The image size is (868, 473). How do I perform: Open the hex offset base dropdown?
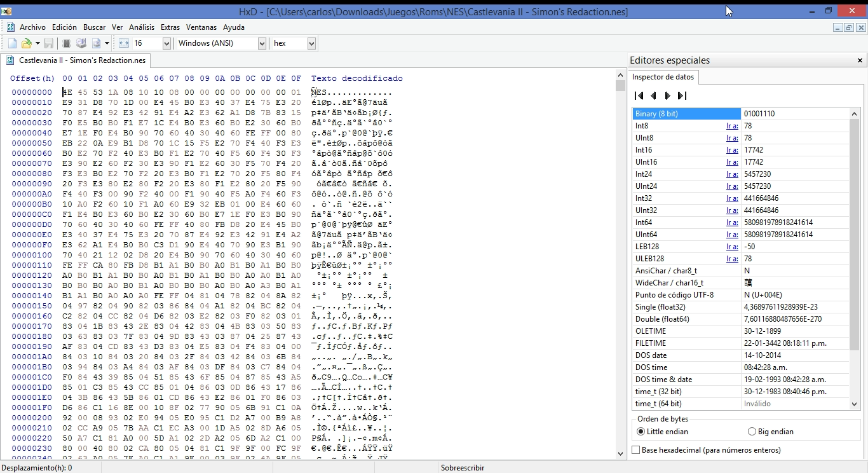pyautogui.click(x=311, y=43)
